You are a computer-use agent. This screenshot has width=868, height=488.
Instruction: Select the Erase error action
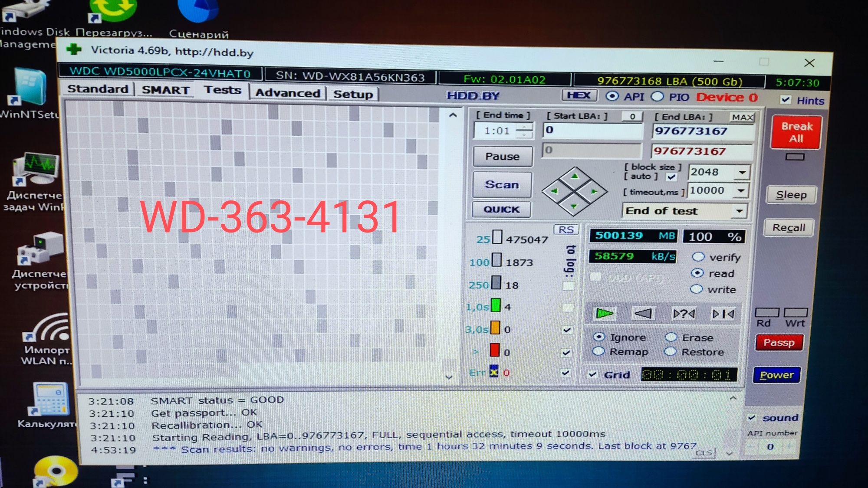click(x=671, y=337)
